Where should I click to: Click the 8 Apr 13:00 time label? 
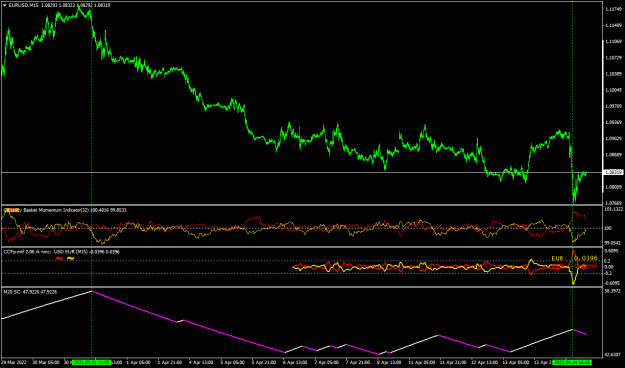tap(389, 362)
